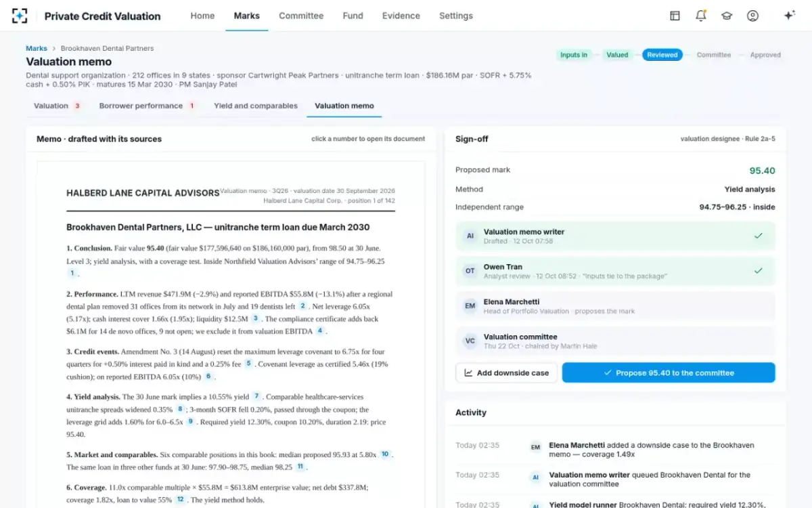Open the notifications bell
The image size is (812, 508).
point(700,16)
